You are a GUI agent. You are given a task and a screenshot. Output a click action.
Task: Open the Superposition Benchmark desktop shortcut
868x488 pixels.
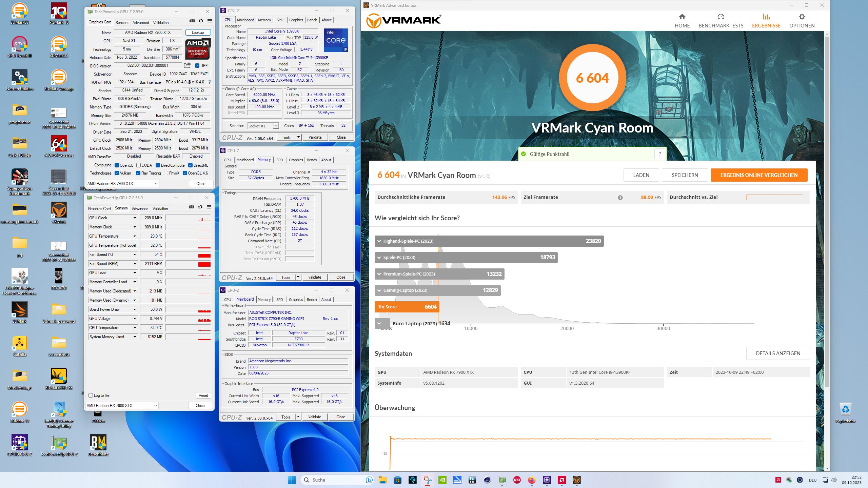[x=19, y=182]
